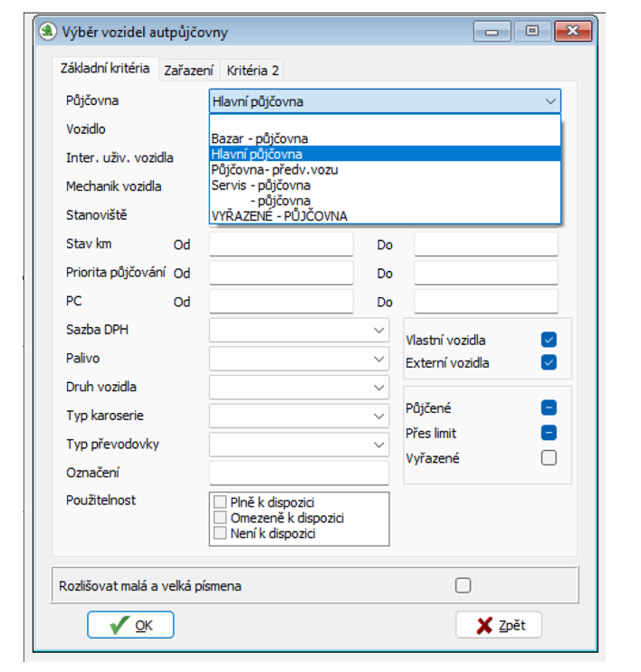Screen dimensions: 641x672
Task: Click the Škoda app icon in title bar
Action: 48,32
